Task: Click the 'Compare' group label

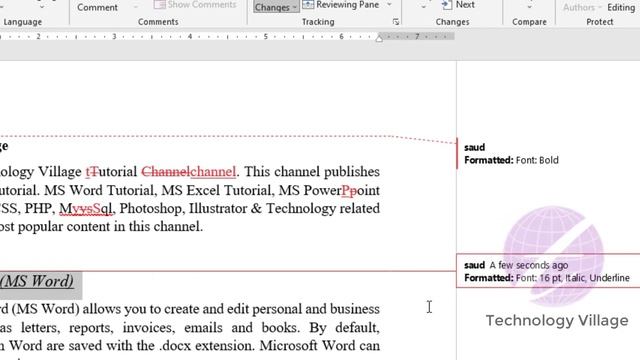Action: [x=529, y=22]
